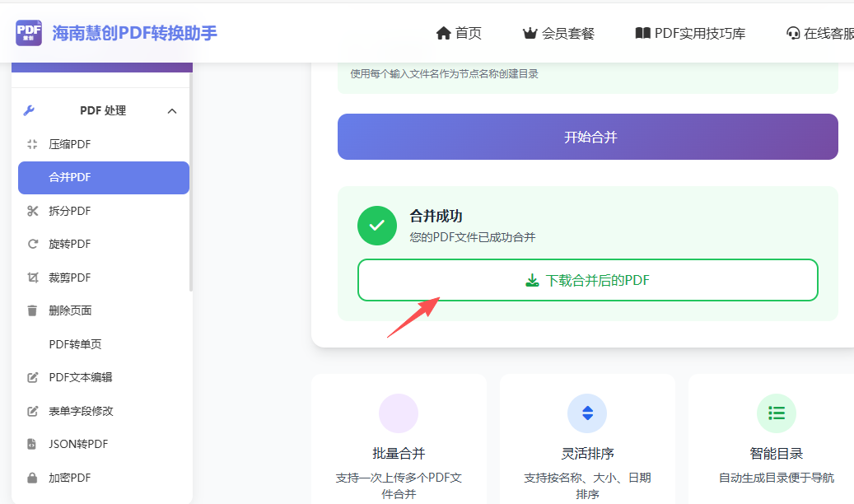This screenshot has width=854, height=504.
Task: Click the list icon above 智能目录
Action: coord(777,413)
